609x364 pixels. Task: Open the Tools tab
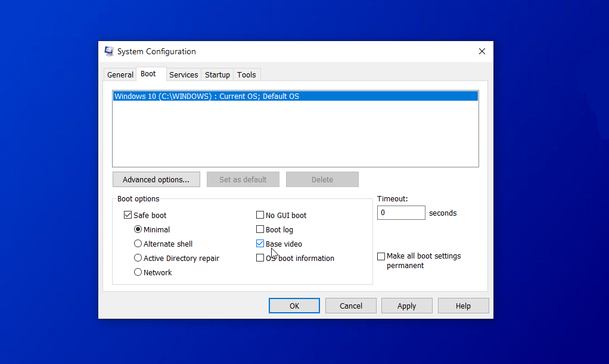click(x=247, y=74)
